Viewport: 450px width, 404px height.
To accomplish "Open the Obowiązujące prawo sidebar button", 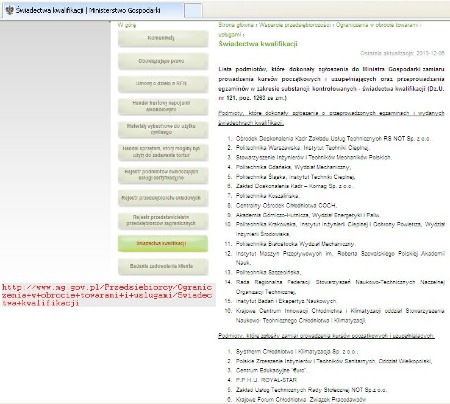I will (163, 61).
